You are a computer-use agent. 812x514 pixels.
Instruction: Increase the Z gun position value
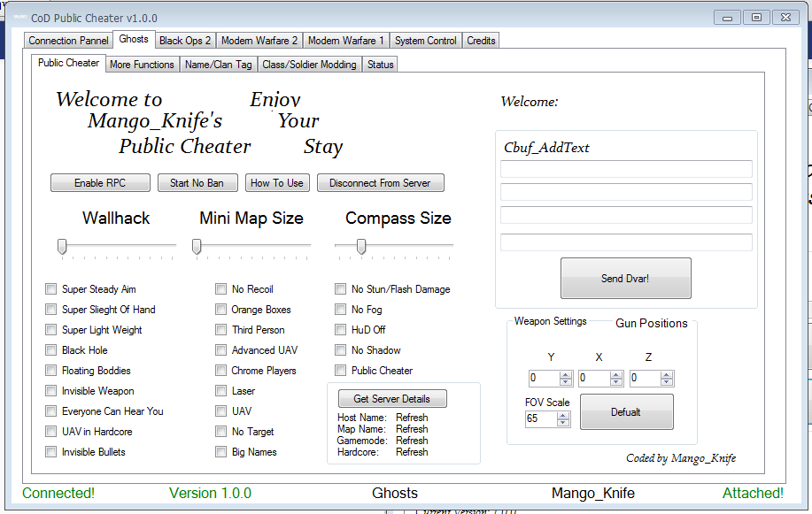click(x=667, y=375)
